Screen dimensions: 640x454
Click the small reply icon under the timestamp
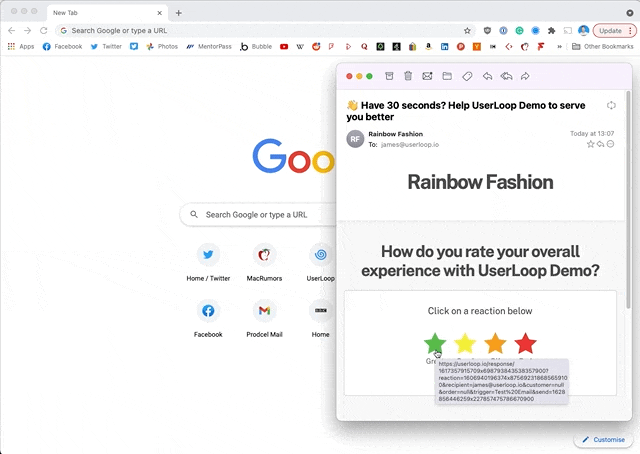pos(600,144)
